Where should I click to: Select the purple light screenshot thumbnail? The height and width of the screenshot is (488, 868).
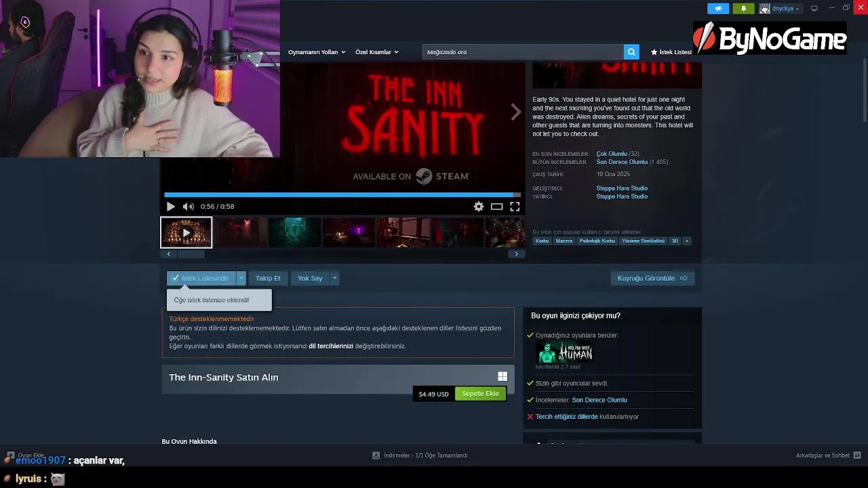[x=349, y=232]
